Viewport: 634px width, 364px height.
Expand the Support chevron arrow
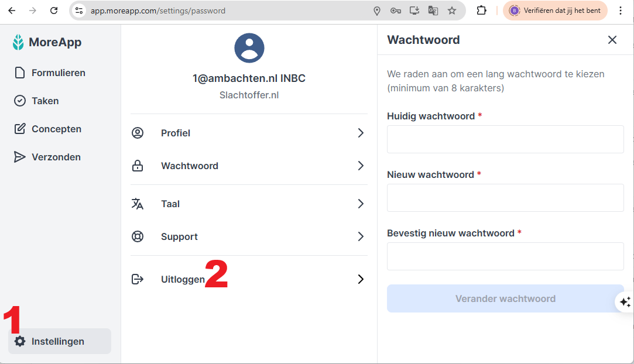click(x=361, y=236)
